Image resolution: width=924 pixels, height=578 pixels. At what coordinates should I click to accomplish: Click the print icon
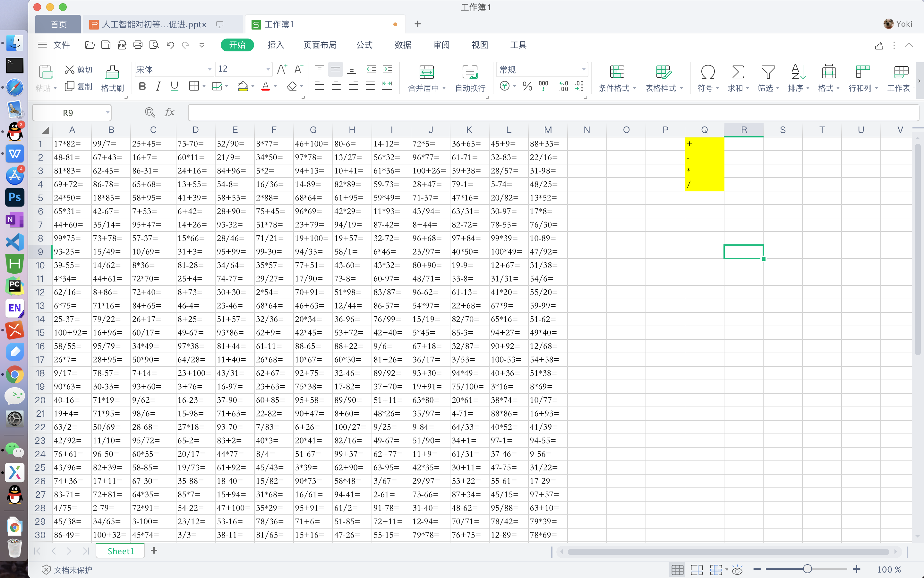(x=138, y=45)
